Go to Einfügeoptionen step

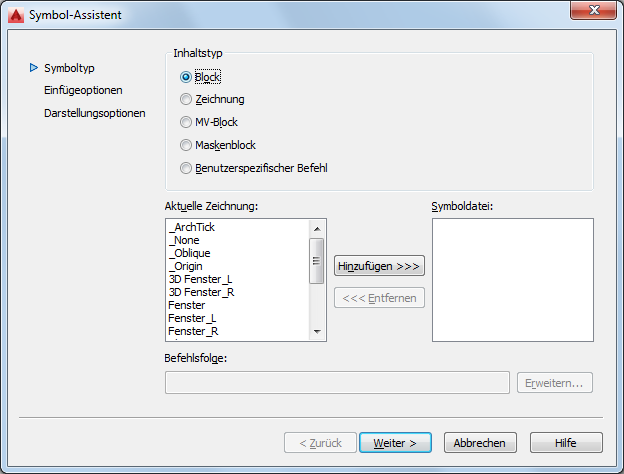click(x=84, y=90)
